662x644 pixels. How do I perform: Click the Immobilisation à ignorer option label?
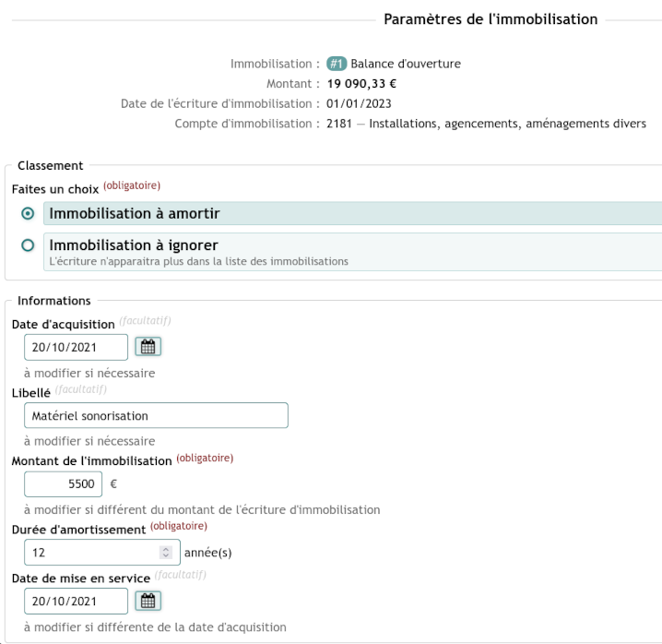(x=134, y=245)
